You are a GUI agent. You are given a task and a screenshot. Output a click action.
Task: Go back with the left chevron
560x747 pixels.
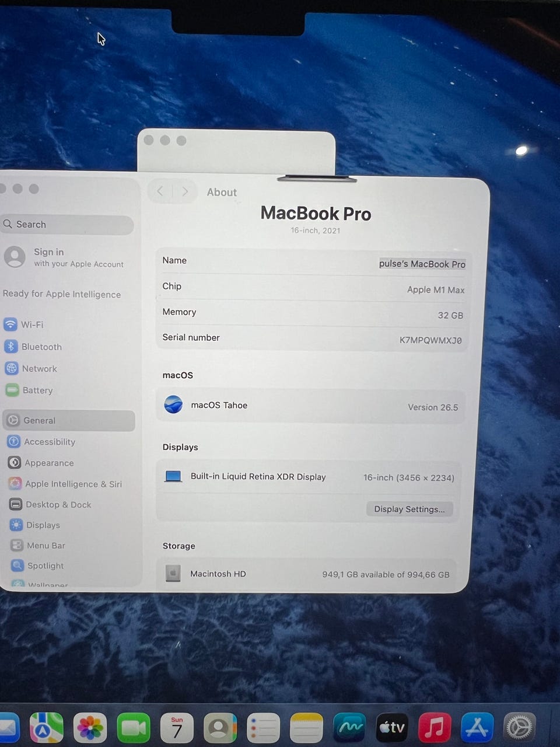point(160,191)
